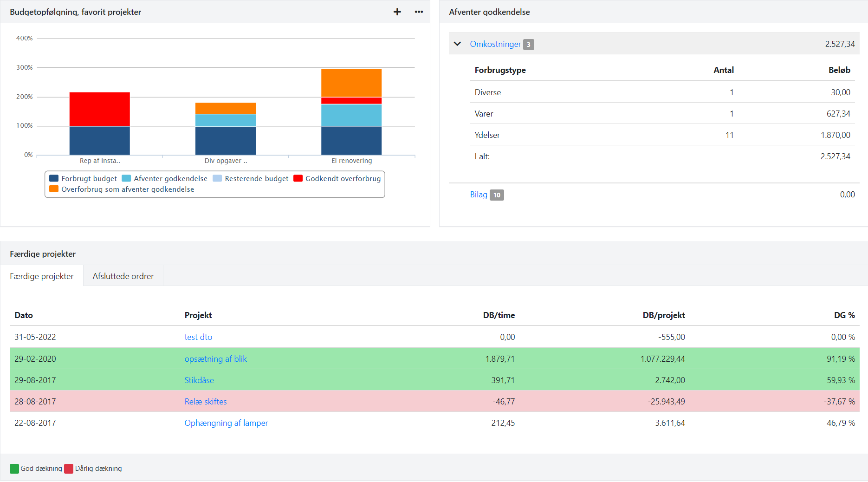The width and height of the screenshot is (868, 482).
Task: Toggle Afventer godkendelse legend series
Action: click(165, 179)
